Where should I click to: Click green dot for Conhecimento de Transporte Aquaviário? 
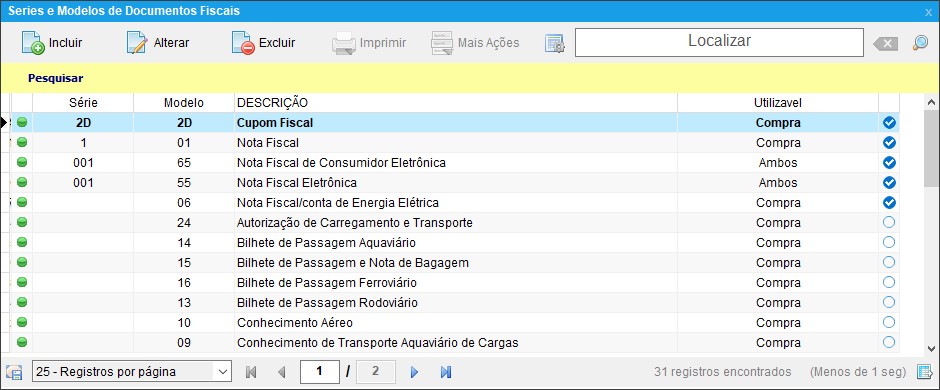coord(22,343)
